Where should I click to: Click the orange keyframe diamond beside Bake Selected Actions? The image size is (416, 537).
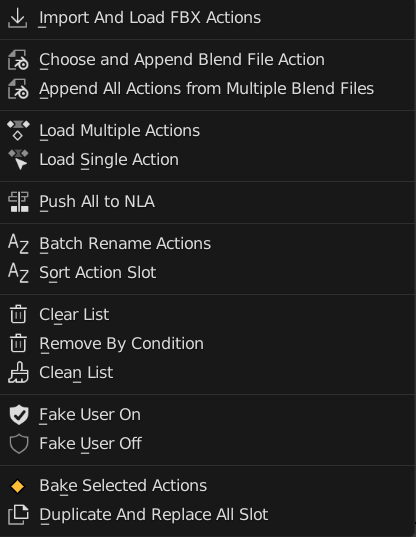[x=17, y=486]
